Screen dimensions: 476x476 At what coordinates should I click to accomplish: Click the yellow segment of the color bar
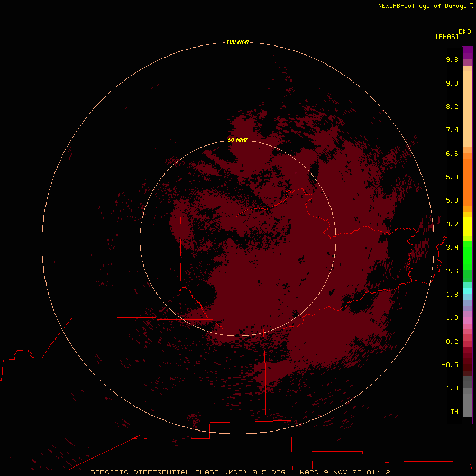(467, 226)
